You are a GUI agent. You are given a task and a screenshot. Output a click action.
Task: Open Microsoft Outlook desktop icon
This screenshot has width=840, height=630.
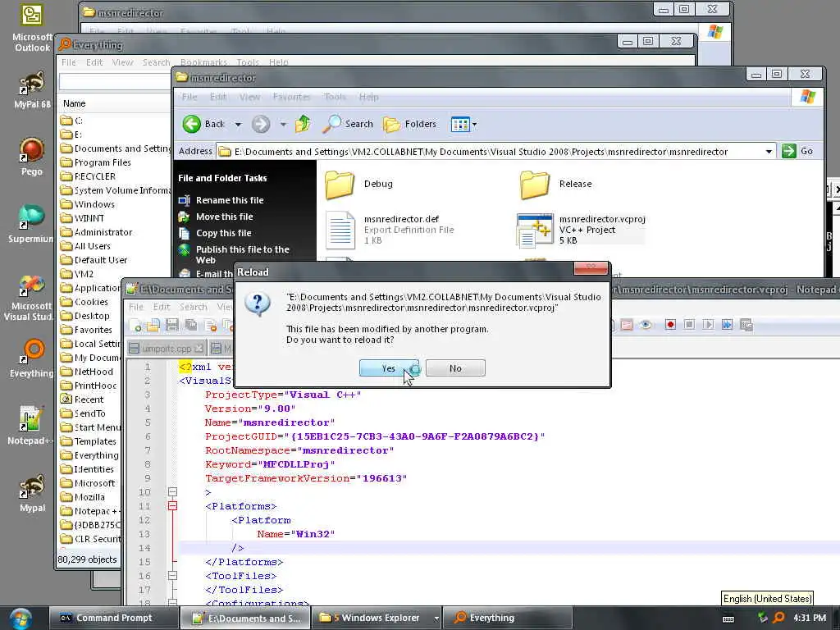[32, 29]
